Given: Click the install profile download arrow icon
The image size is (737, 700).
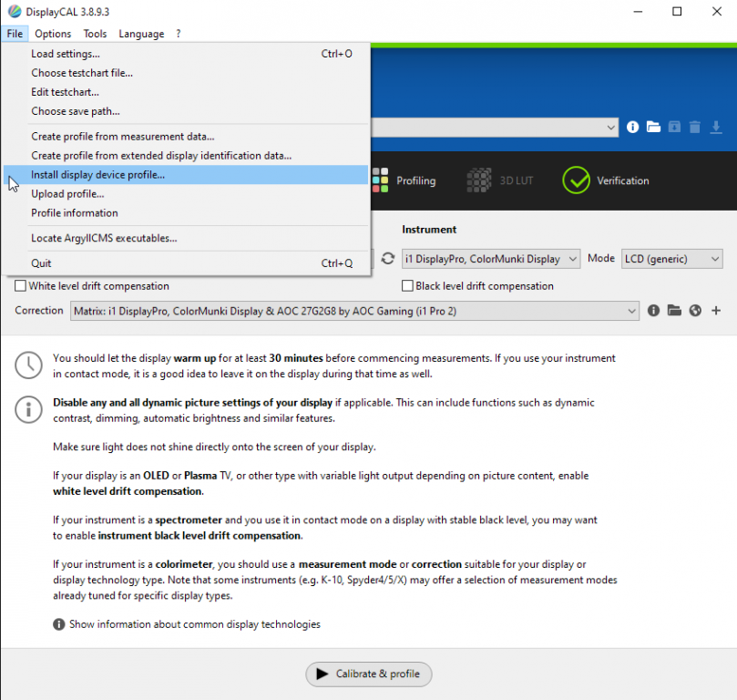Looking at the screenshot, I should coord(716,128).
